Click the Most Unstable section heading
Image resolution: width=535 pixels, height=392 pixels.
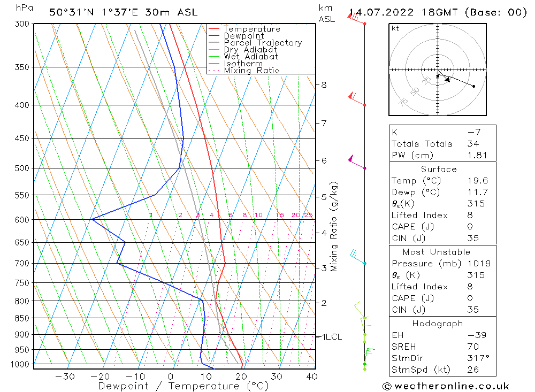point(437,252)
